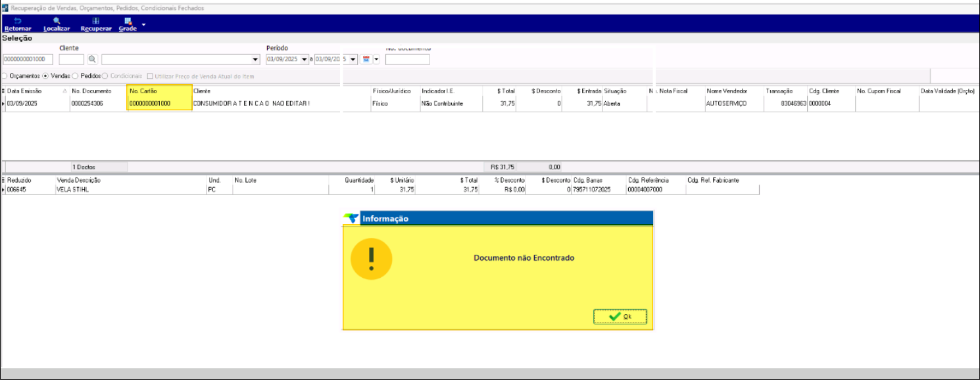Select the Condicionais radio button
This screenshot has height=381, width=980.
click(x=105, y=76)
